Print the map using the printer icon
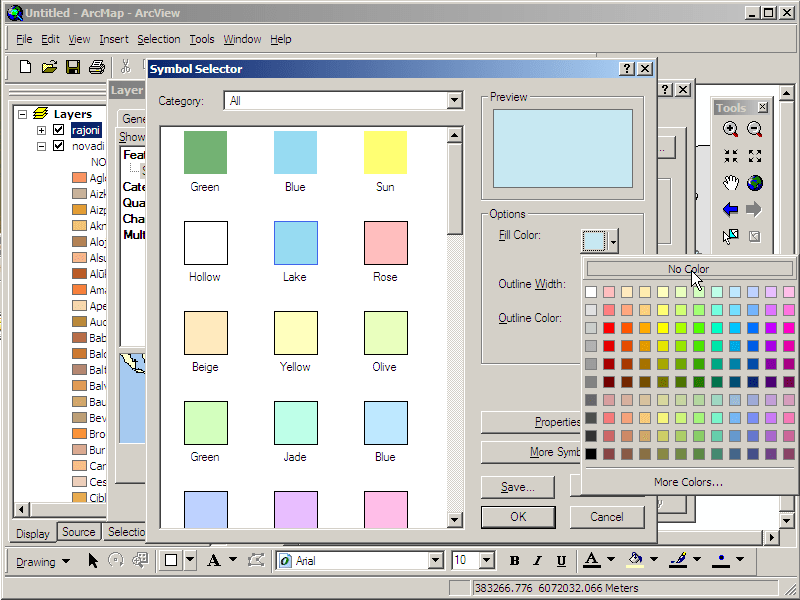Image resolution: width=800 pixels, height=600 pixels. (x=97, y=67)
